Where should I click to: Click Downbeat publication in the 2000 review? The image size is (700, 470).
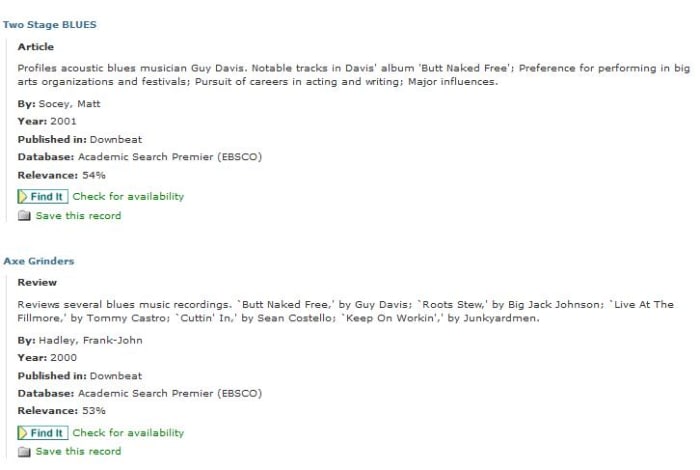point(116,376)
